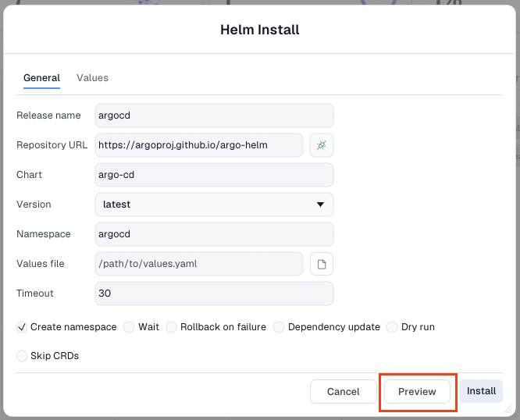Click the dialog resize grip corner
The height and width of the screenshot is (420, 520).
508,409
